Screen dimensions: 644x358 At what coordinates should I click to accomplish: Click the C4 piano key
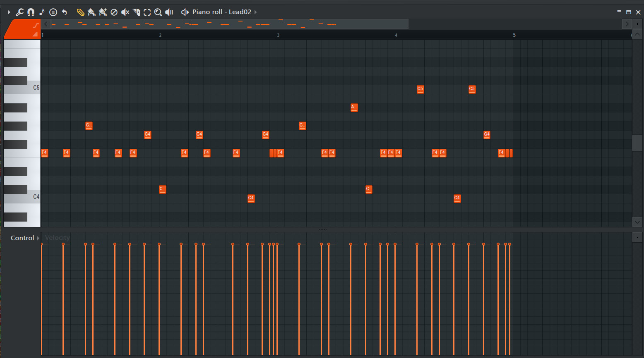[22, 198]
